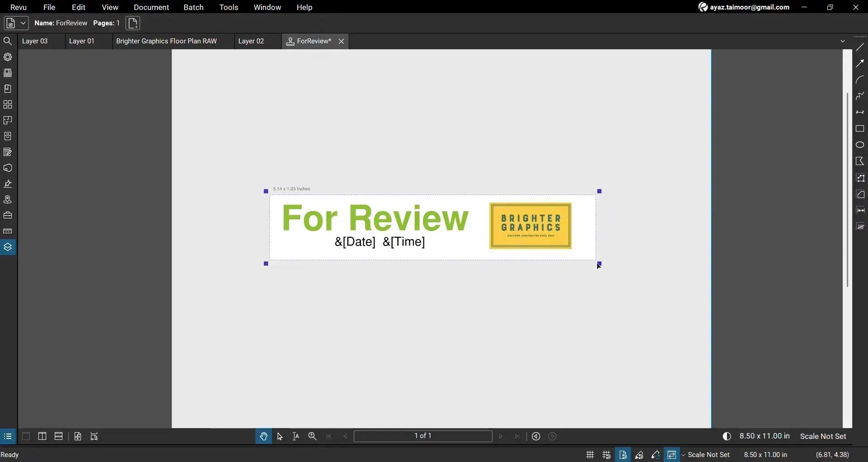Open the active Layers panel icon
The height and width of the screenshot is (462, 868).
click(x=8, y=247)
